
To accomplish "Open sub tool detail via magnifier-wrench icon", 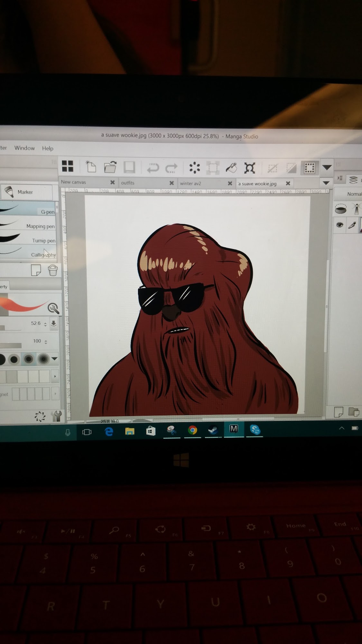I will tap(53, 308).
